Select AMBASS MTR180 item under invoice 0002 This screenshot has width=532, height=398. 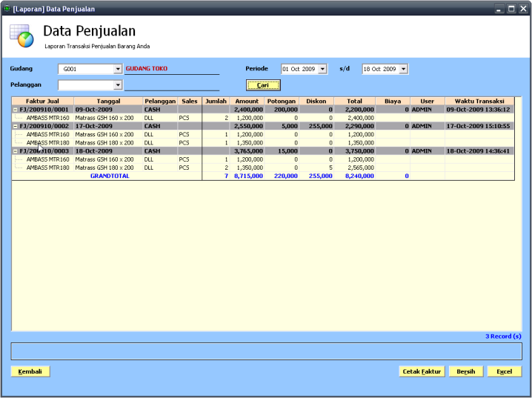48,143
